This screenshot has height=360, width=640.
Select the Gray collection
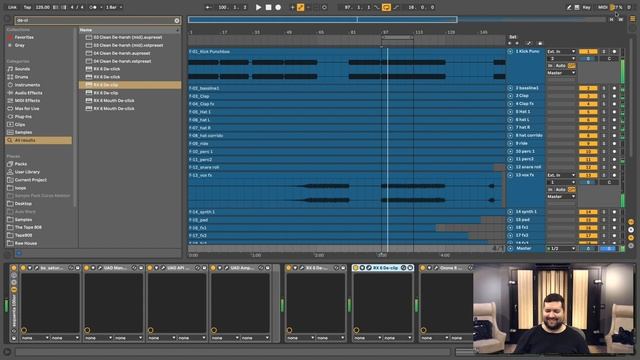point(20,45)
